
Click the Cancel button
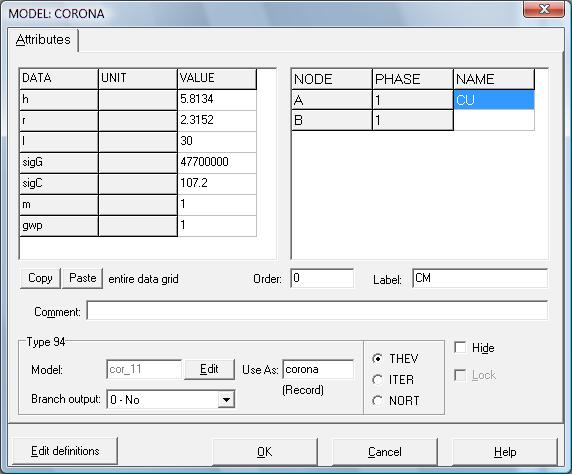[385, 452]
